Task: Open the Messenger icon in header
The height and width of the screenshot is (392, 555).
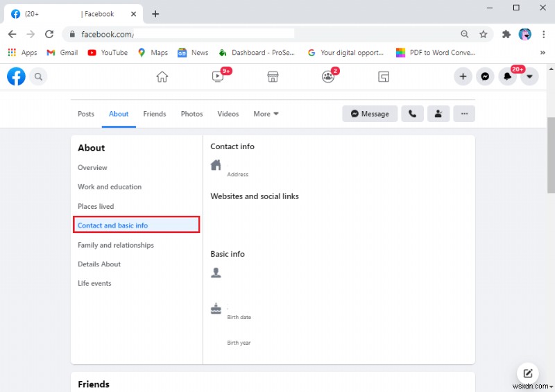Action: coord(485,76)
